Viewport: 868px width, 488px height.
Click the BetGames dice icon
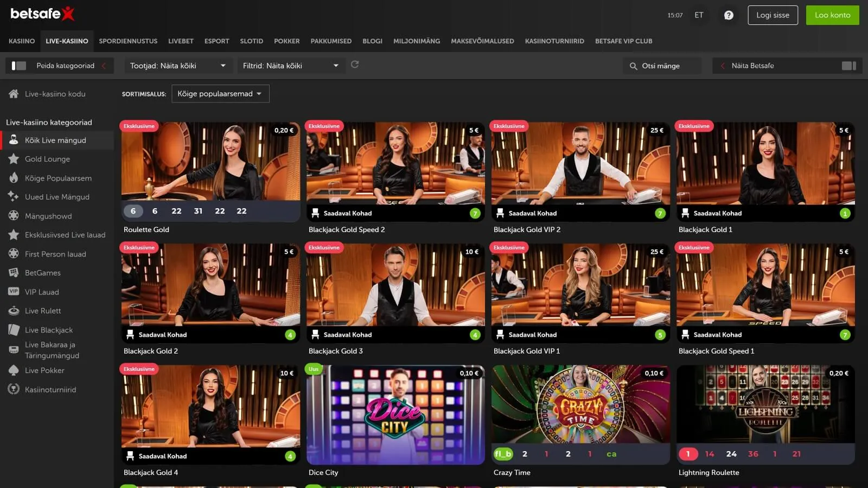(x=14, y=273)
